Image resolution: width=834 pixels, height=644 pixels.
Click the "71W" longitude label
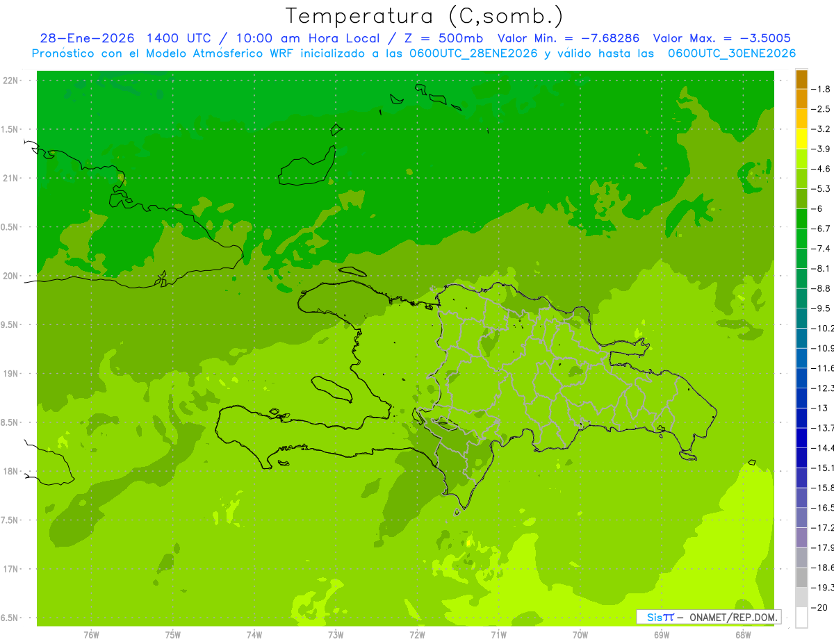pyautogui.click(x=498, y=635)
